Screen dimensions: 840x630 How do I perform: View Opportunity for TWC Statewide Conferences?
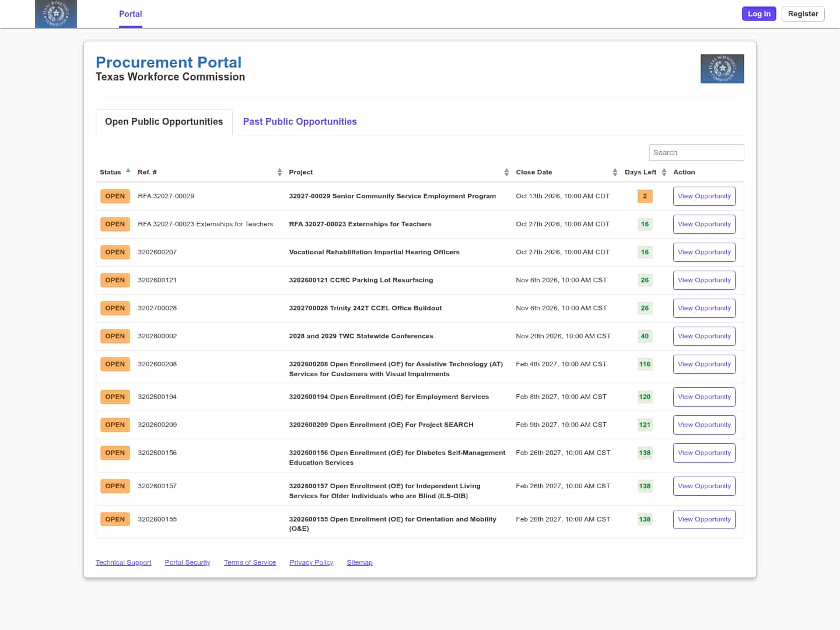(x=704, y=337)
